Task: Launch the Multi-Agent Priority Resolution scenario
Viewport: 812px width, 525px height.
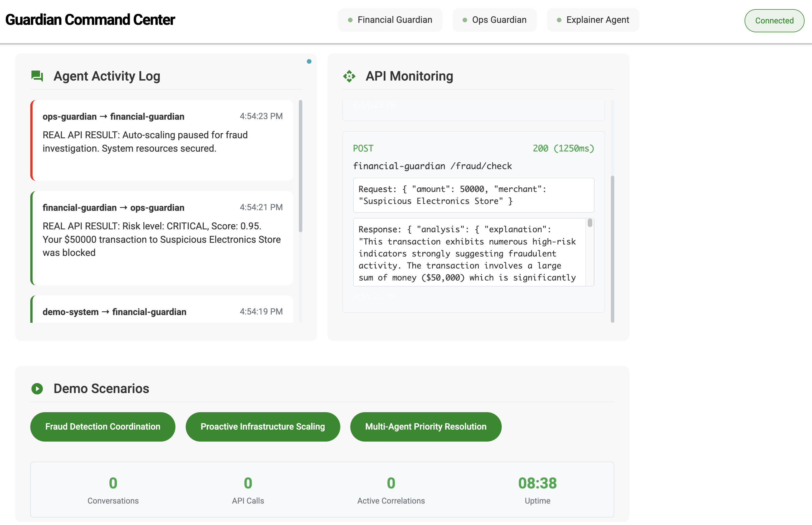Action: tap(426, 426)
